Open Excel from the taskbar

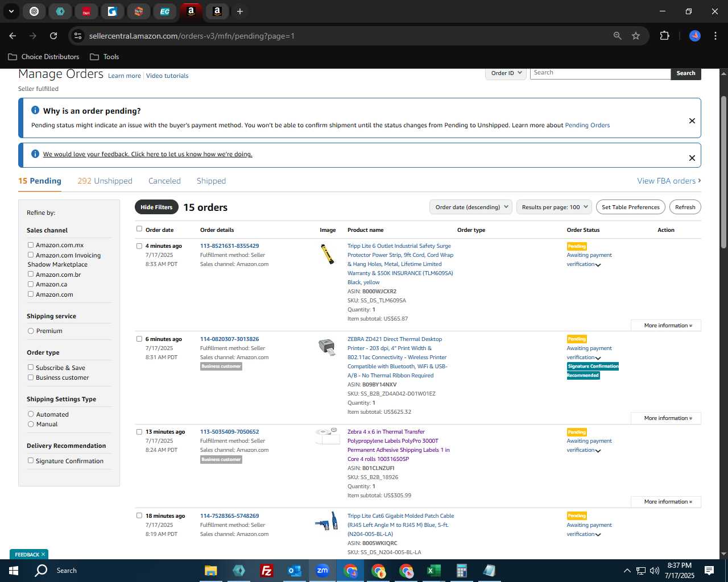pos(433,571)
